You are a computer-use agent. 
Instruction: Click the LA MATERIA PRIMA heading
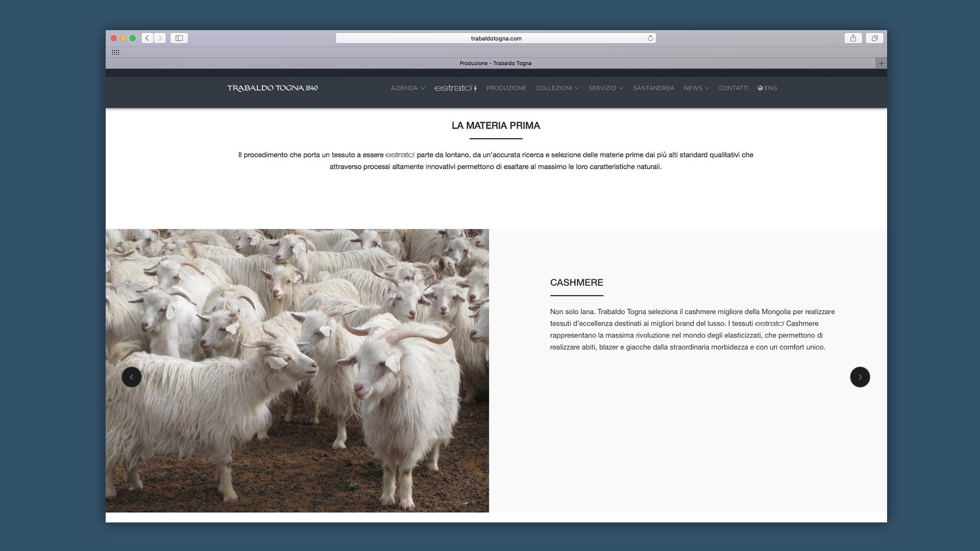coord(496,126)
